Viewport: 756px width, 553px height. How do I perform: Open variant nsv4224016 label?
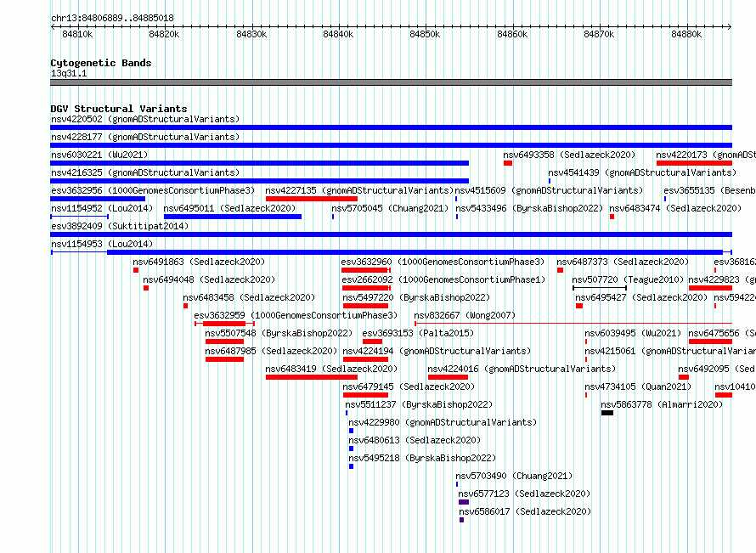tap(522, 369)
